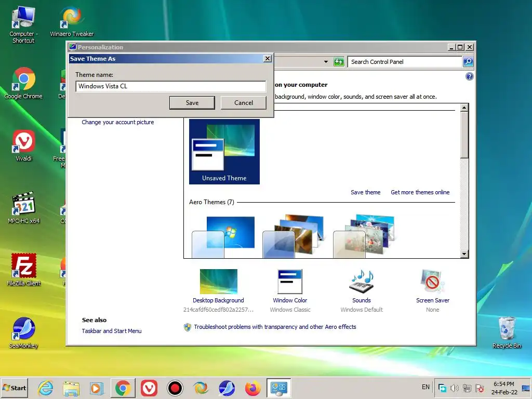Viewport: 532px width, 399px height.
Task: Click Cancel in Save Theme As dialog
Action: pos(244,103)
